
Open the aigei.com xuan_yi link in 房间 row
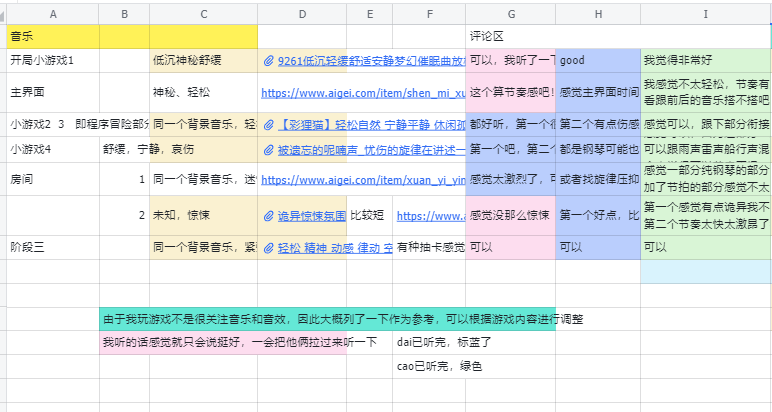pos(362,179)
